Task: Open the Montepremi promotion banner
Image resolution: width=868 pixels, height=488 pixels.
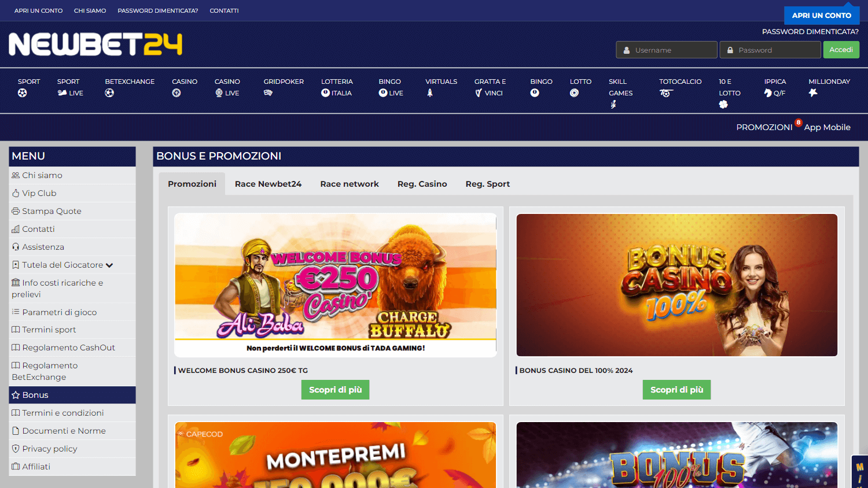Action: coord(335,455)
